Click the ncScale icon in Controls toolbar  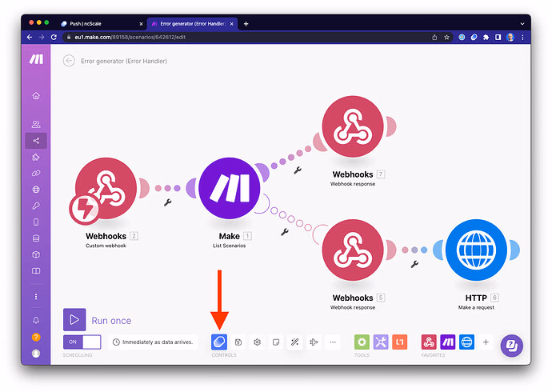pos(220,342)
